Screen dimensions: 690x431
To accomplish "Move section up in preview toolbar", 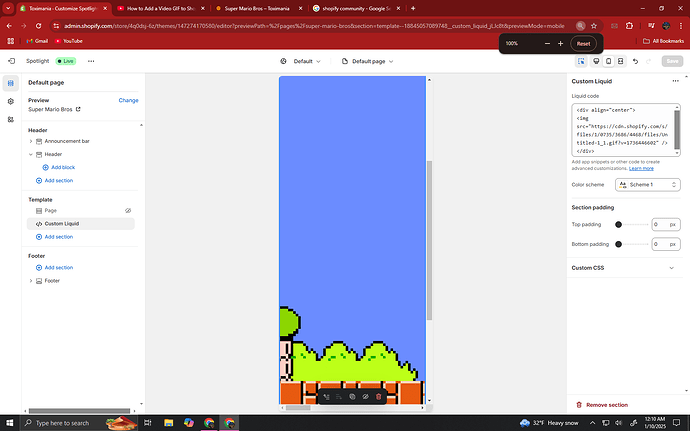I will [x=326, y=397].
